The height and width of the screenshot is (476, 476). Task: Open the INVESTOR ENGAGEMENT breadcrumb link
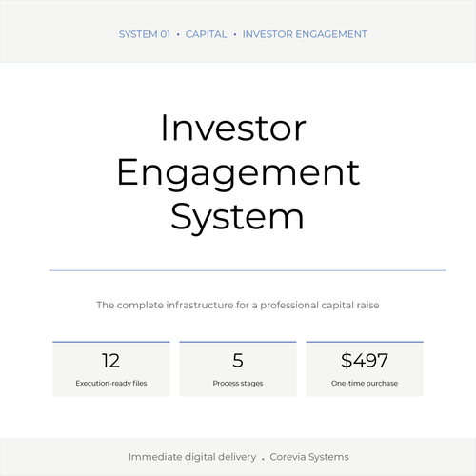click(x=305, y=34)
